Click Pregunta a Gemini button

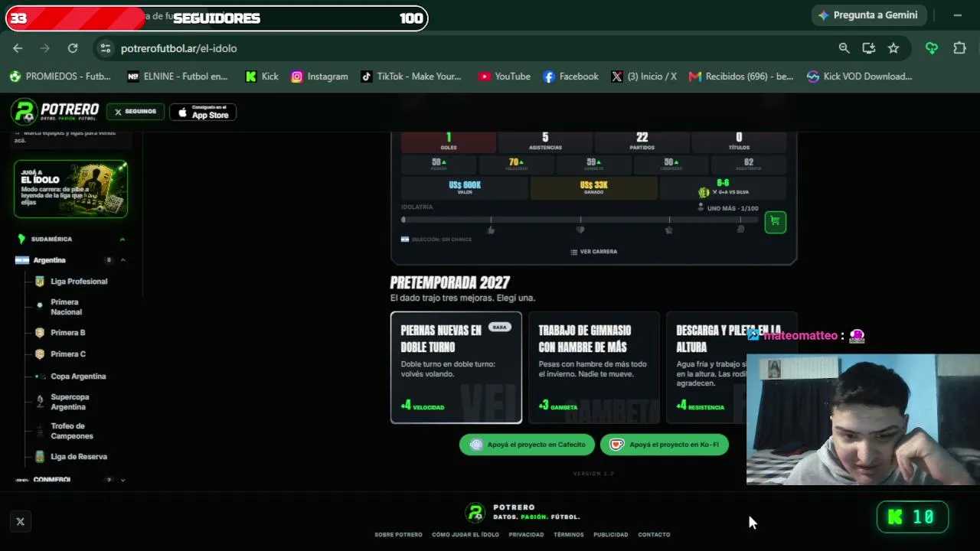coord(870,15)
